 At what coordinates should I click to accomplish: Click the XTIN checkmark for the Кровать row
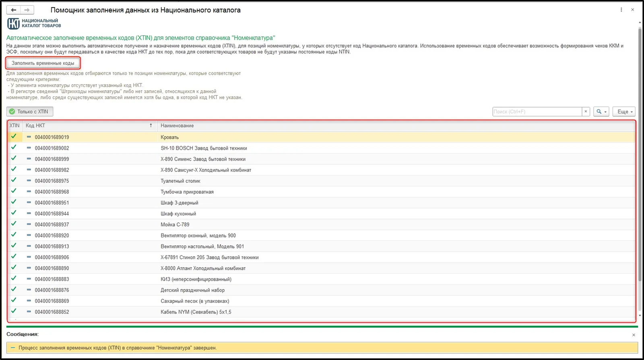(x=14, y=137)
